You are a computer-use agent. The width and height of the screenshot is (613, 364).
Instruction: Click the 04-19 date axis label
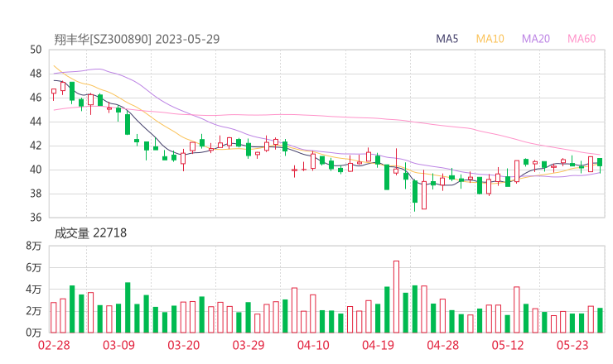point(378,345)
